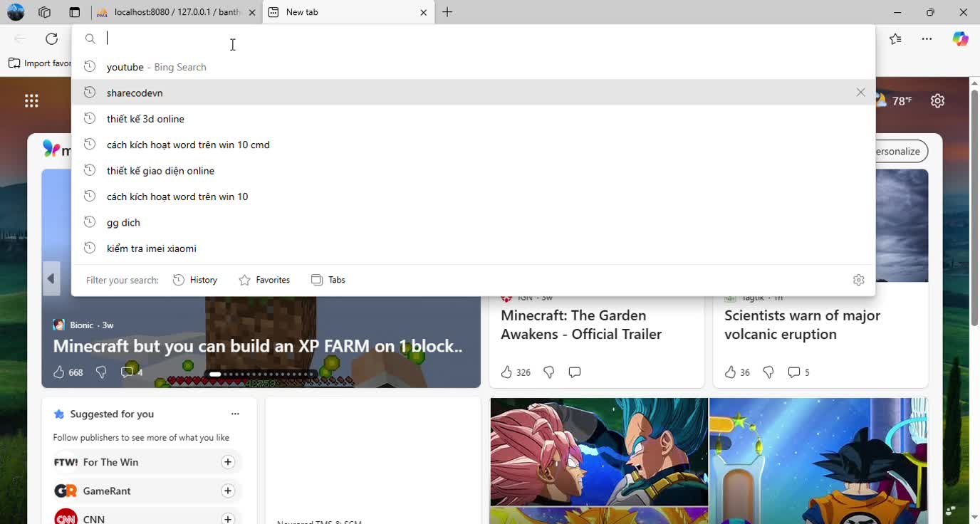Screen dimensions: 980x524
Task: Open search suggestion settings gear
Action: click(x=858, y=279)
